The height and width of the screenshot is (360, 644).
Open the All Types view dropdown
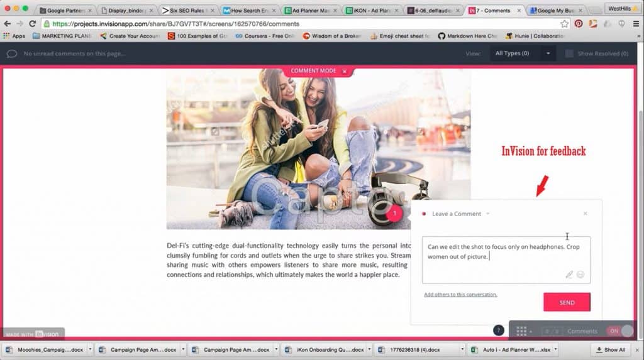pyautogui.click(x=522, y=53)
